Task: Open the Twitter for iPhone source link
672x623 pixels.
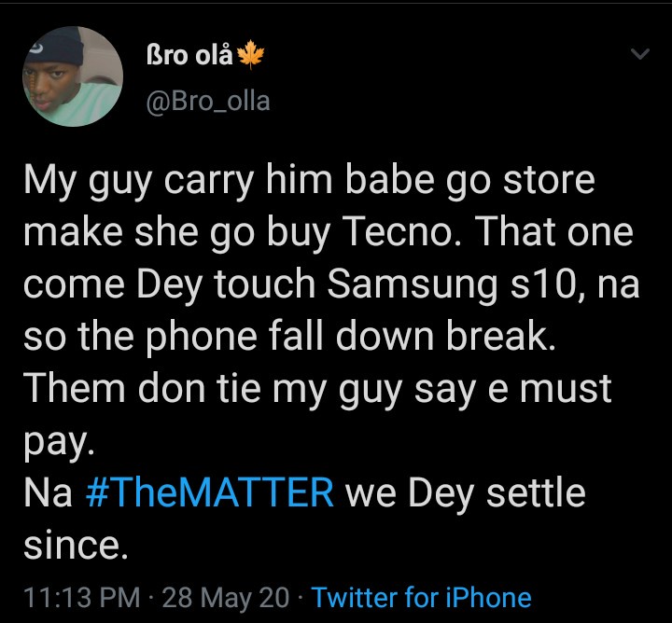Action: pyautogui.click(x=421, y=597)
